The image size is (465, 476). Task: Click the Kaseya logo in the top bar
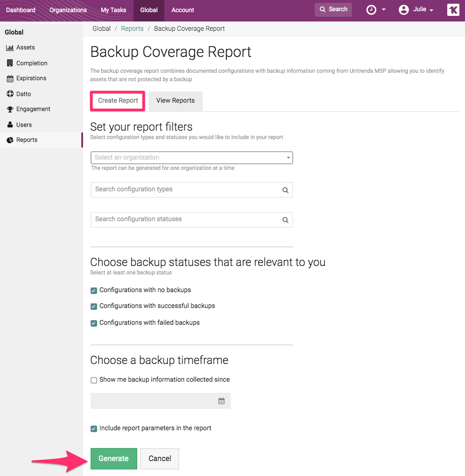[x=452, y=10]
